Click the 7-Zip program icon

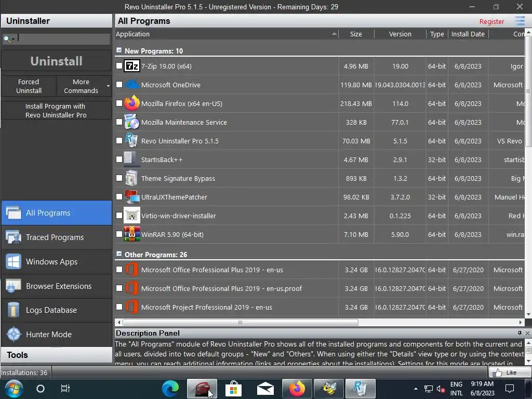132,66
